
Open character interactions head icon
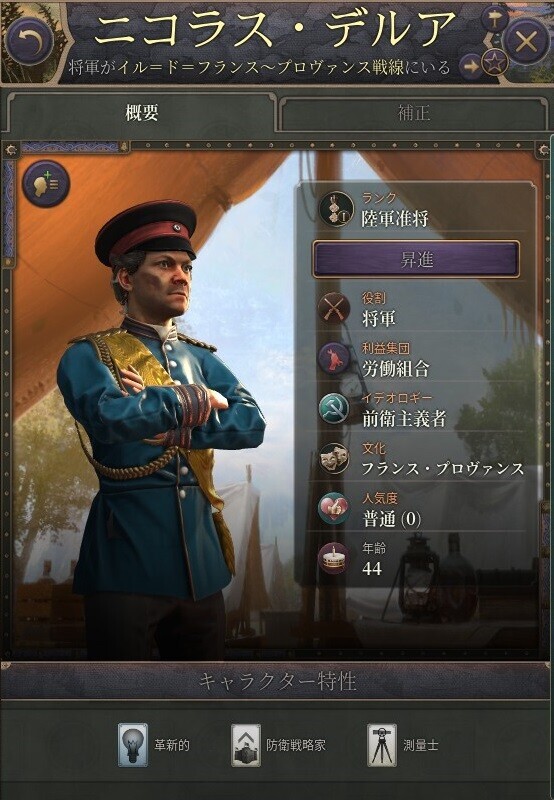pyautogui.click(x=46, y=184)
